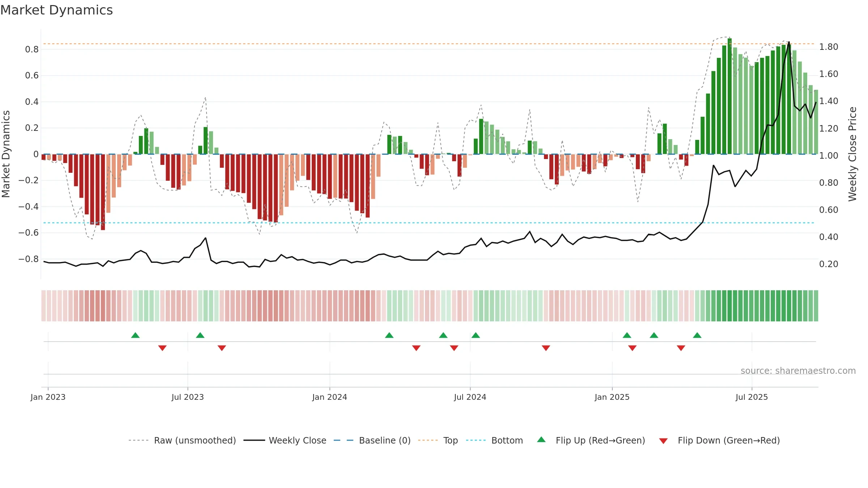Click the flip-up triangle marker closest to Jul 2023

pos(200,335)
